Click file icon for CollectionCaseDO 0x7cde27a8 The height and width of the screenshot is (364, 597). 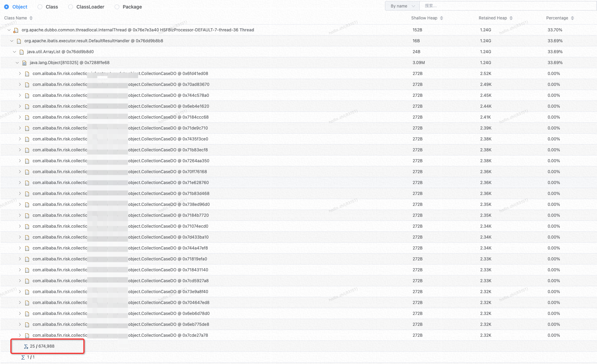27,335
